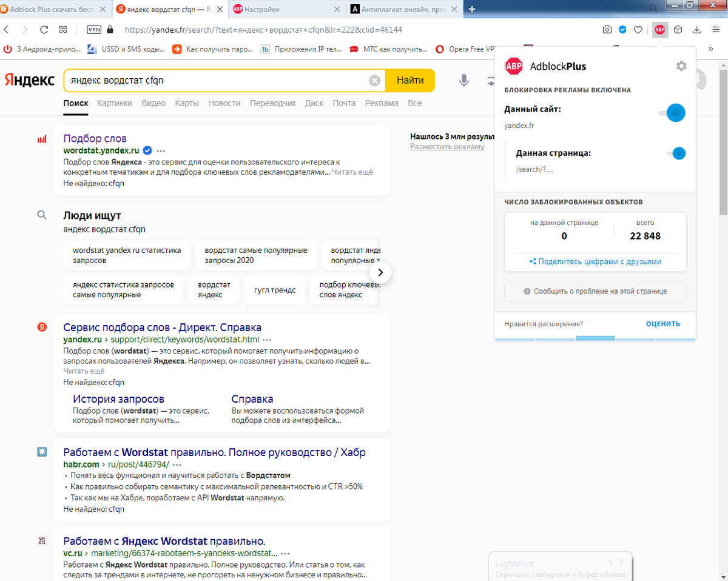728x581 pixels.
Task: Expand 'Читать ещё' in Подбор слов result
Action: 352,172
